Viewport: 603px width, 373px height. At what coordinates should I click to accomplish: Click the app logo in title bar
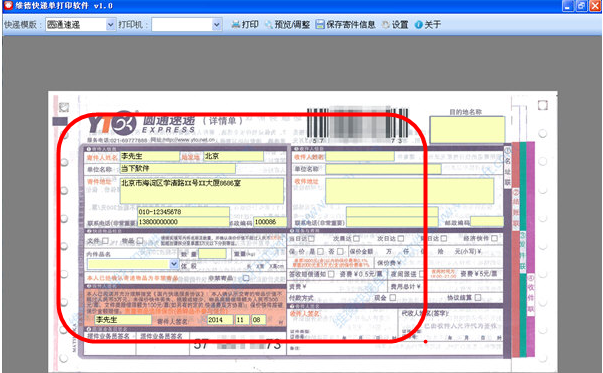pos(8,5)
